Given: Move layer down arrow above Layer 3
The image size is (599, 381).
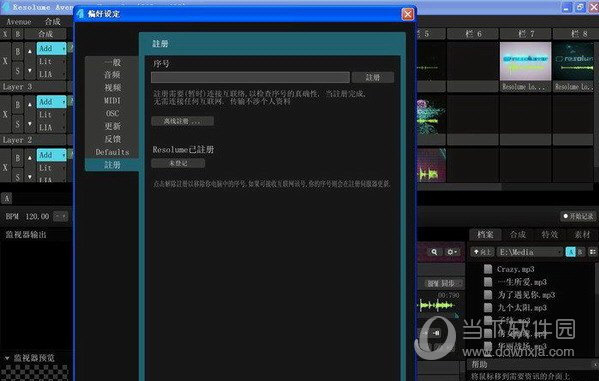Looking at the screenshot, I should coord(30,71).
